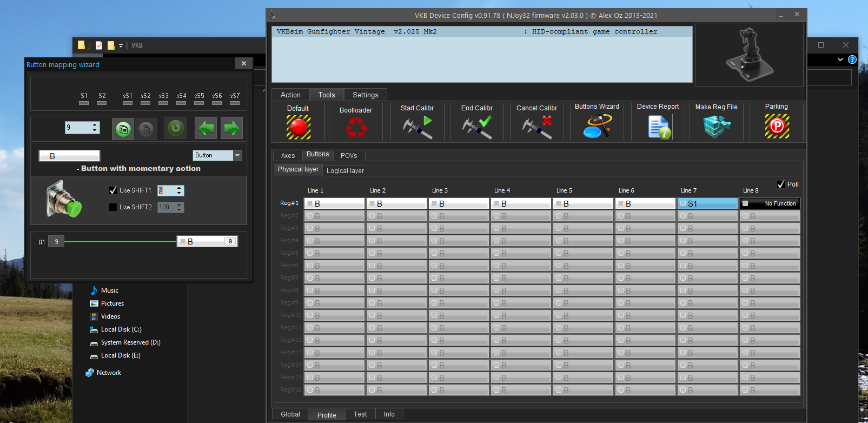Screen dimensions: 868x423
Task: Switch to the Axes tab
Action: 288,155
